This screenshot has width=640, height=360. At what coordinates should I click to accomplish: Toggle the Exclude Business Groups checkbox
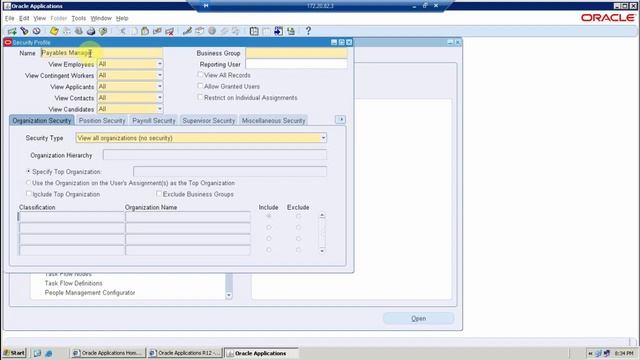[x=159, y=194]
